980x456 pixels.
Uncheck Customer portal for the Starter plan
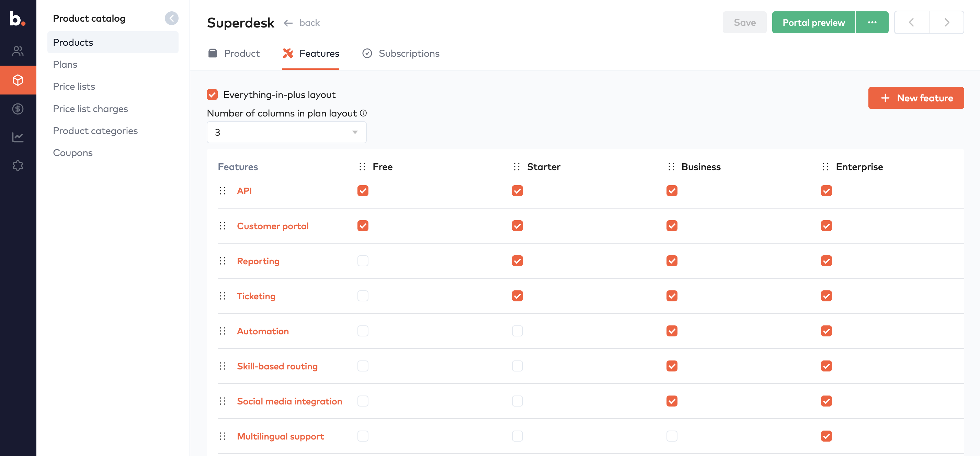click(x=517, y=226)
